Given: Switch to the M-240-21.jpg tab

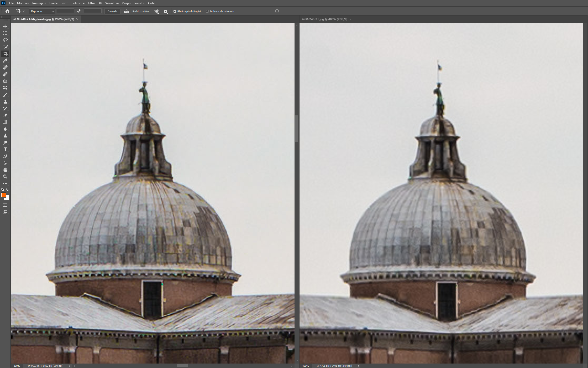Looking at the screenshot, I should coord(324,19).
